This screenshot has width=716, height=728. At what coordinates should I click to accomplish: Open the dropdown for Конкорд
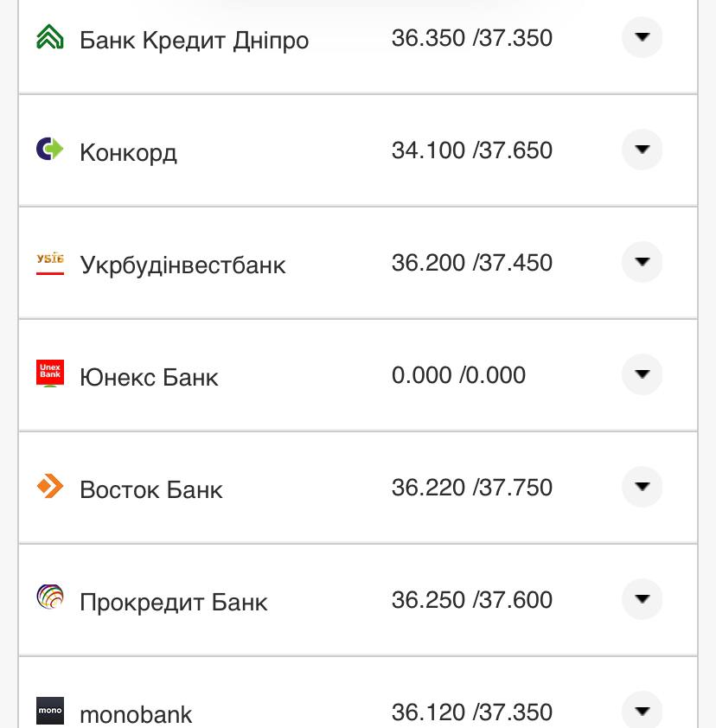pyautogui.click(x=642, y=150)
